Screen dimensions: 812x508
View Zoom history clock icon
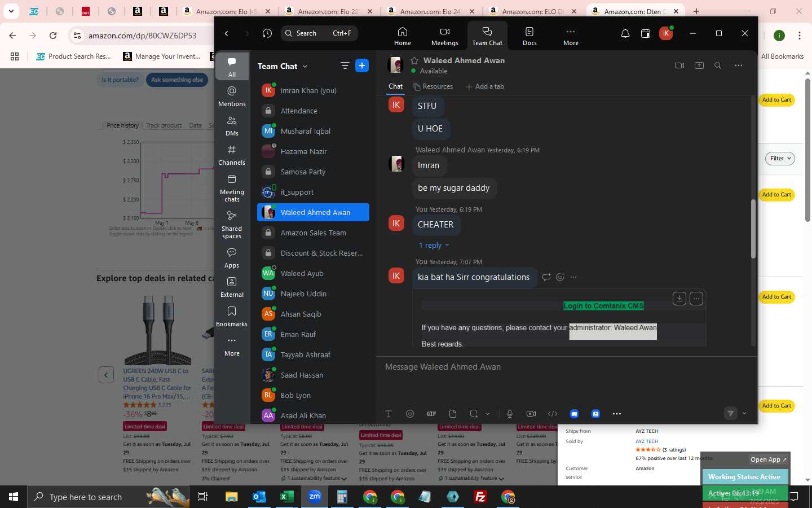(x=267, y=33)
